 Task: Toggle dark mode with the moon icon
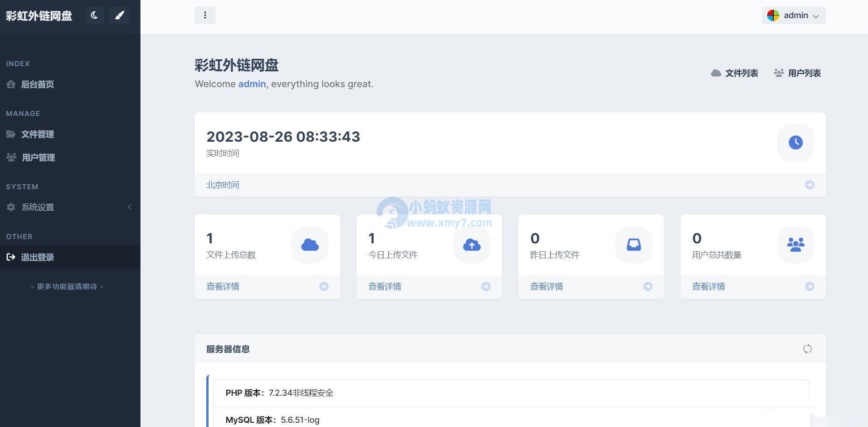point(94,15)
